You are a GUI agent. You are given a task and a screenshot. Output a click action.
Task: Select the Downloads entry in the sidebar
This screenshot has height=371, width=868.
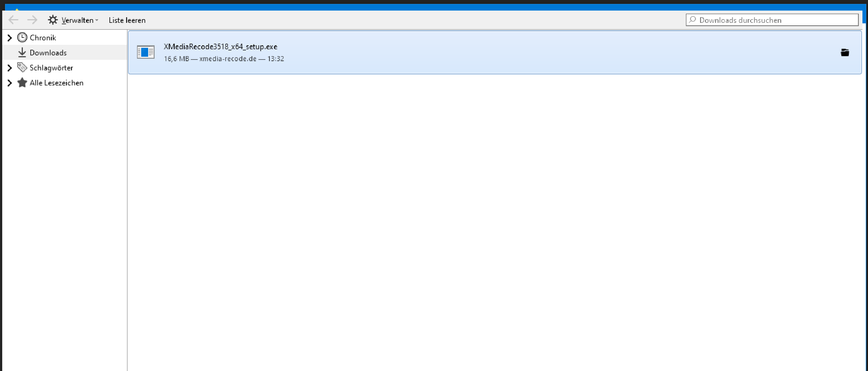click(x=48, y=53)
